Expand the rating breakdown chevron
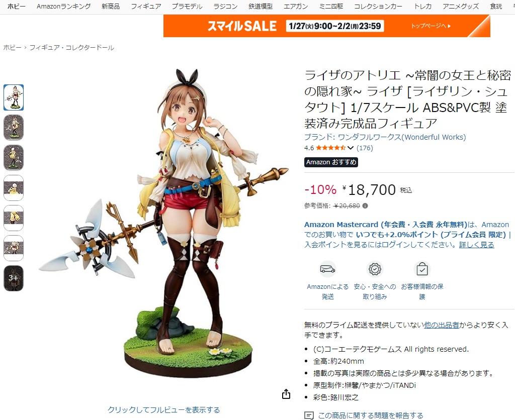Screen dimensions: 515x420 click(351, 148)
